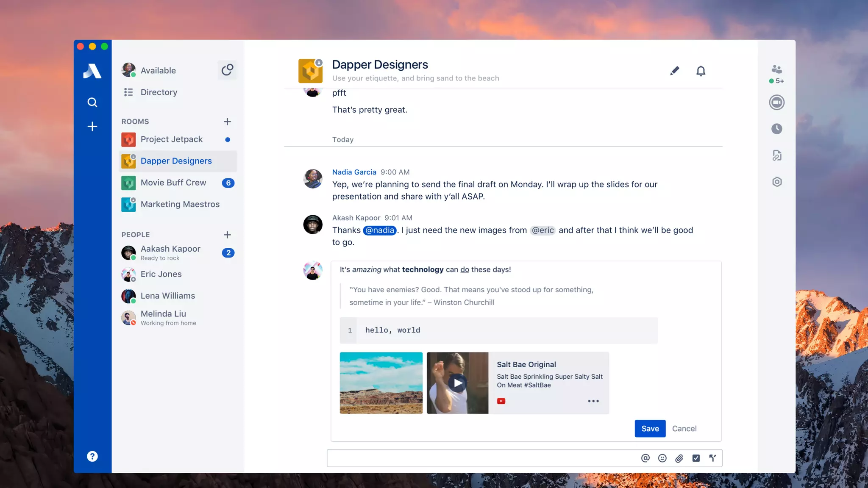
Task: Add a person with PEOPLE plus
Action: pyautogui.click(x=227, y=235)
